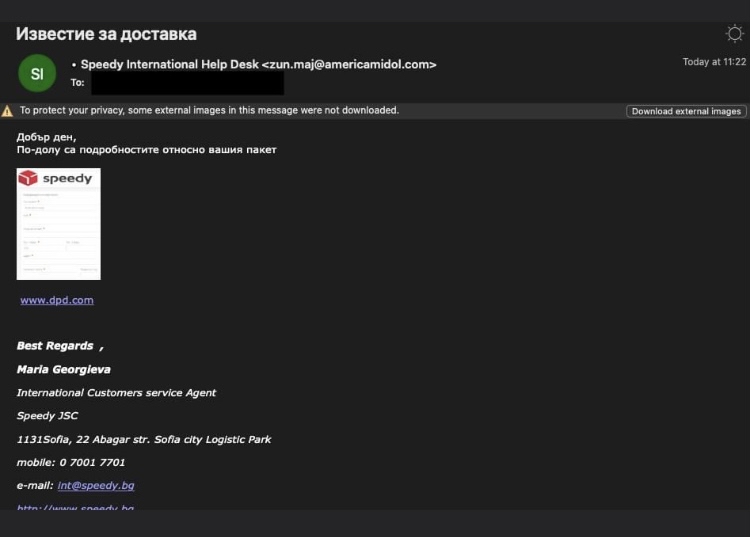Viewport: 750px width, 537px height.
Task: Open the http://www.speedy.bg link
Action: [75, 506]
